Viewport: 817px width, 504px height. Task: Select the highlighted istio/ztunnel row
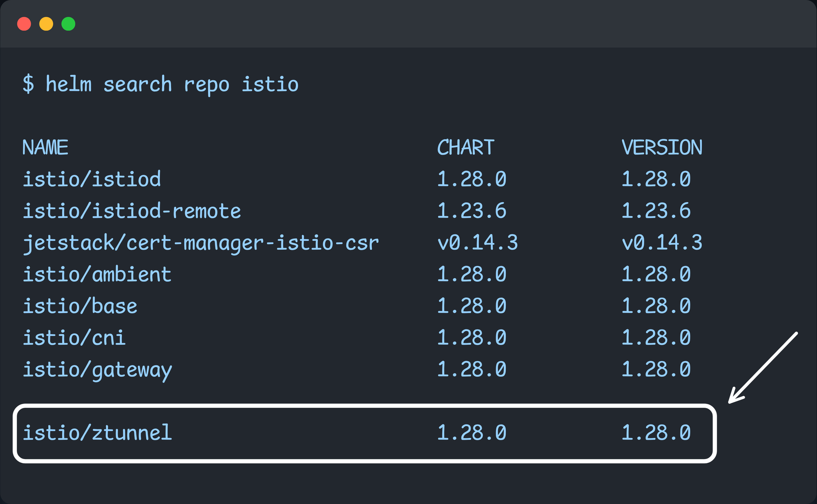coord(98,433)
